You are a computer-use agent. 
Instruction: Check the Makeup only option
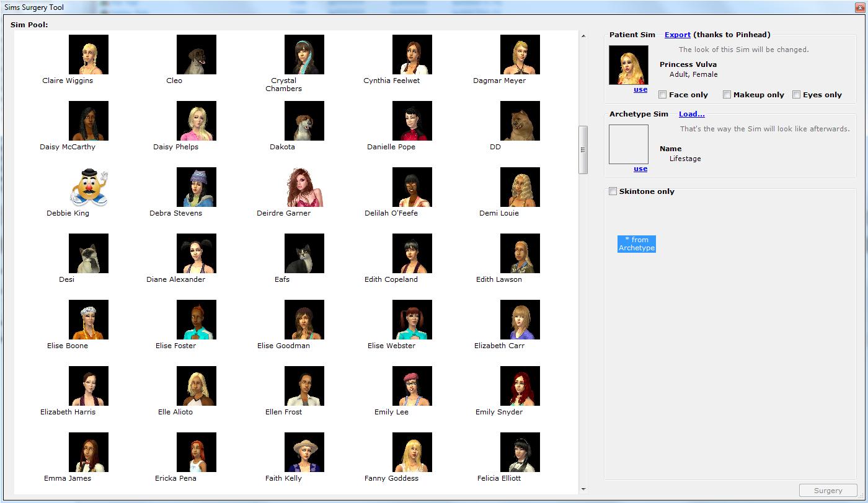pyautogui.click(x=727, y=94)
